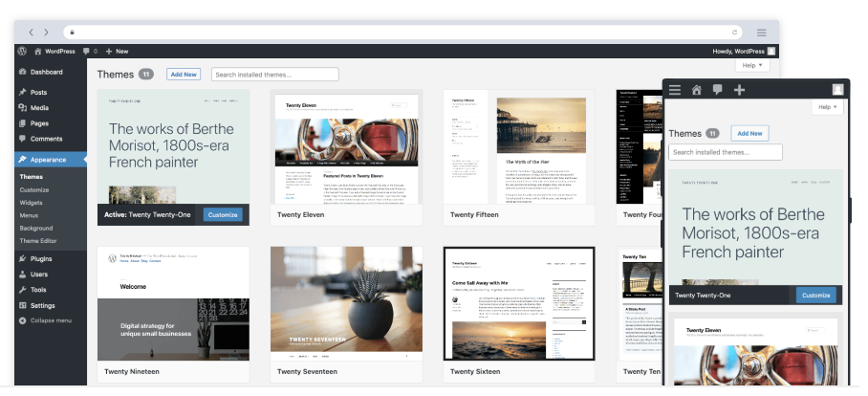Click Add New button in desktop view

click(x=184, y=75)
